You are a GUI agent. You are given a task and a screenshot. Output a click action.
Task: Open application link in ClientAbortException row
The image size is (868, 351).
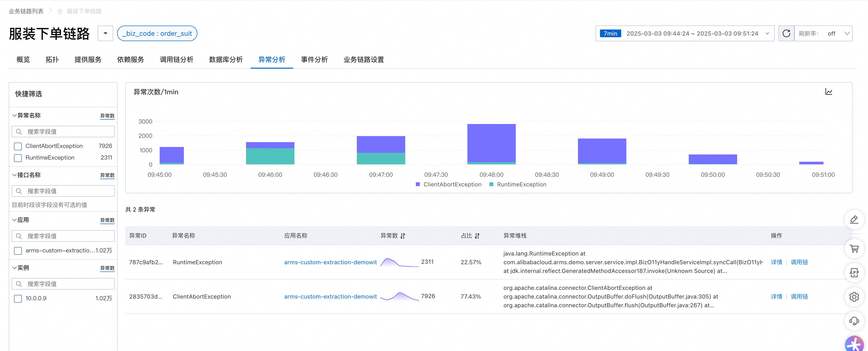click(x=330, y=296)
